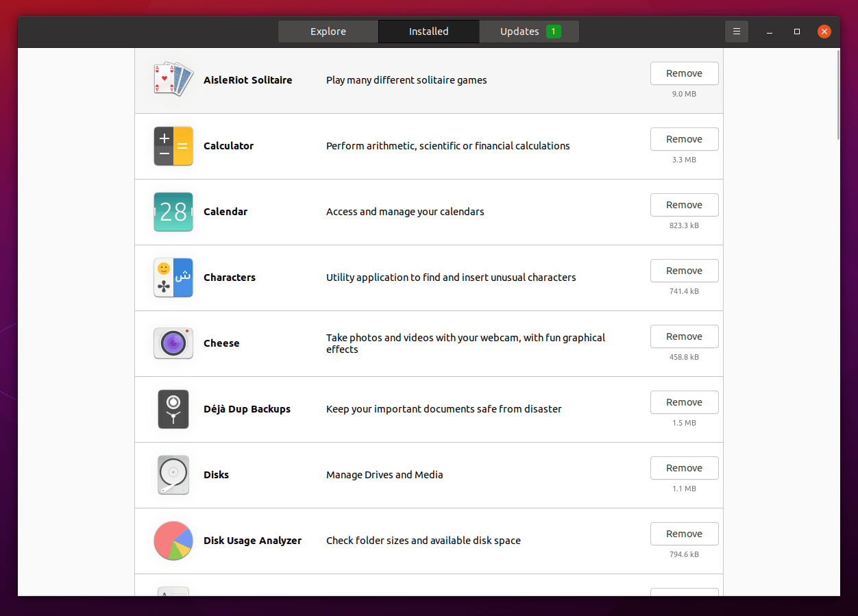Click 'Manage Drives and Media' description
Viewport: 858px width, 616px height.
tap(384, 475)
